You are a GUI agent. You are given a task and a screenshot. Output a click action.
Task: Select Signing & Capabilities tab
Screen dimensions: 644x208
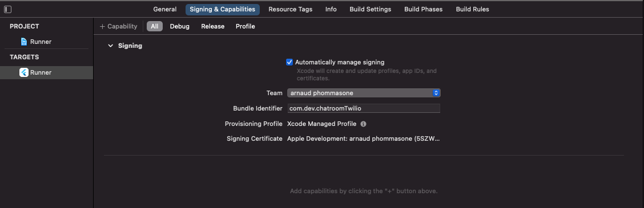point(222,9)
